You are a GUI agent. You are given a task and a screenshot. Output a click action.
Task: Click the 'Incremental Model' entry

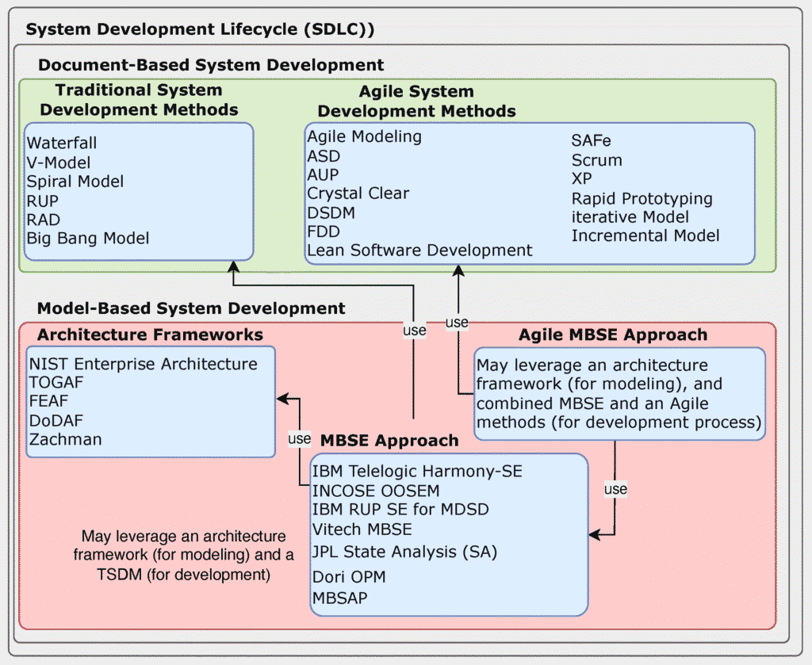coord(645,236)
